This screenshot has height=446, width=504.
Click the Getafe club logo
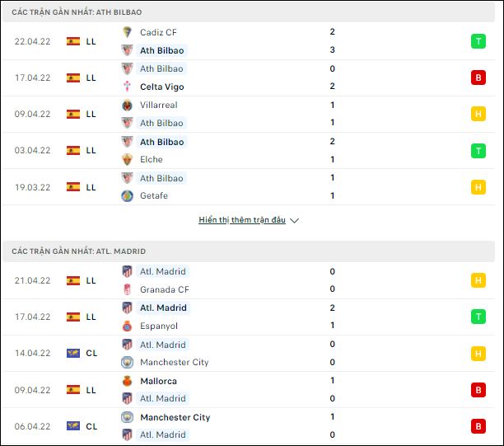pos(128,195)
